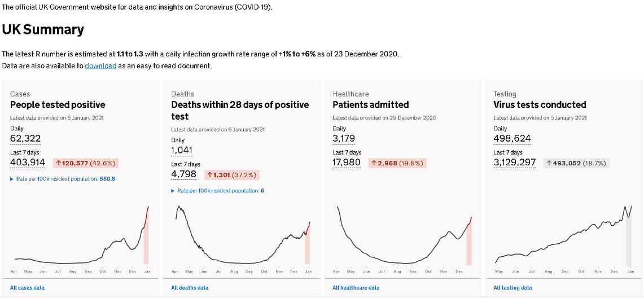
Task: Click Virus tests conducted line chart
Action: [563, 237]
